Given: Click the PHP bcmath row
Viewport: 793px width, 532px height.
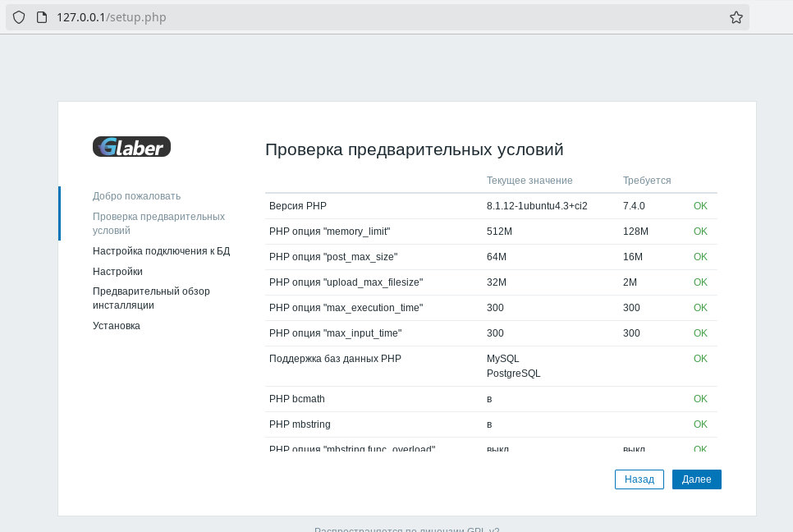Looking at the screenshot, I should click(296, 399).
